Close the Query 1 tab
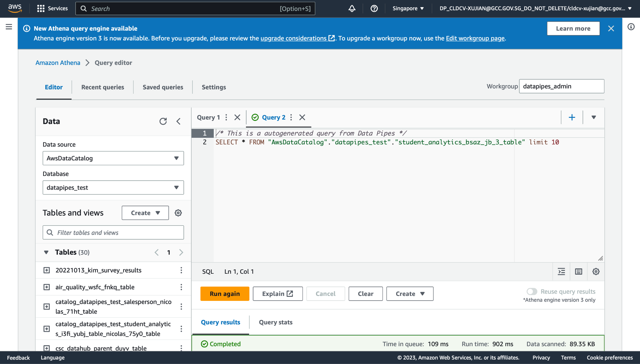Screen dimensions: 640x364 (237, 117)
